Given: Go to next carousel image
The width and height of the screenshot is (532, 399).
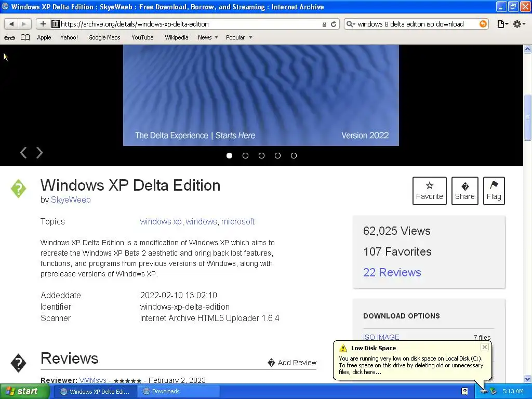Looking at the screenshot, I should tap(39, 153).
